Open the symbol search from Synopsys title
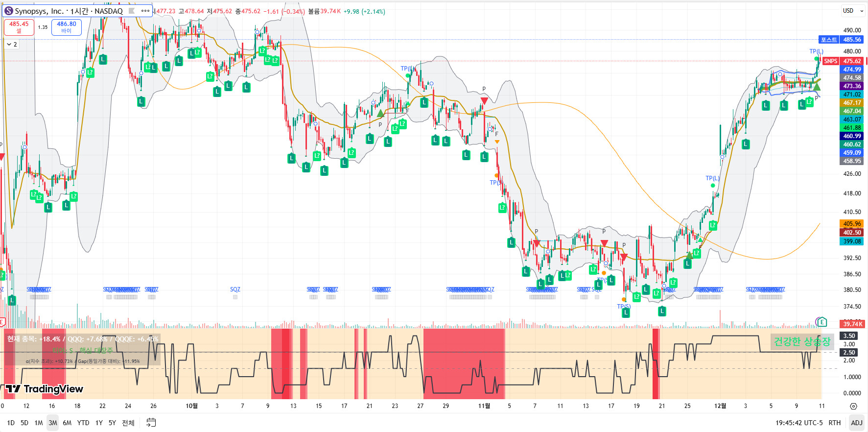Image resolution: width=868 pixels, height=432 pixels. [69, 11]
